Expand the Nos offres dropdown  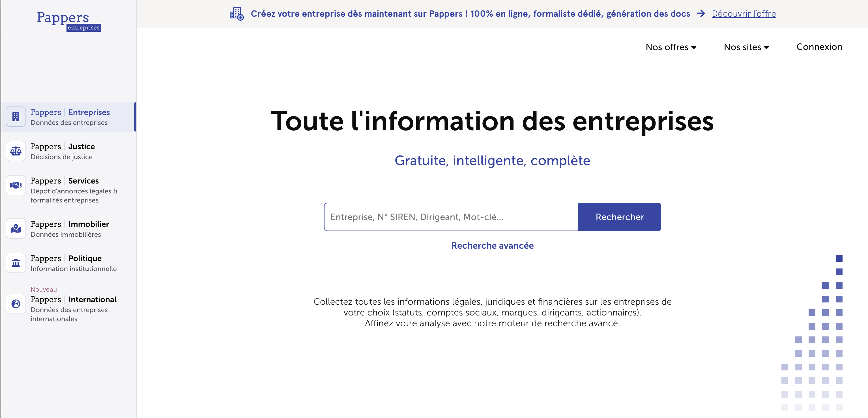tap(671, 47)
